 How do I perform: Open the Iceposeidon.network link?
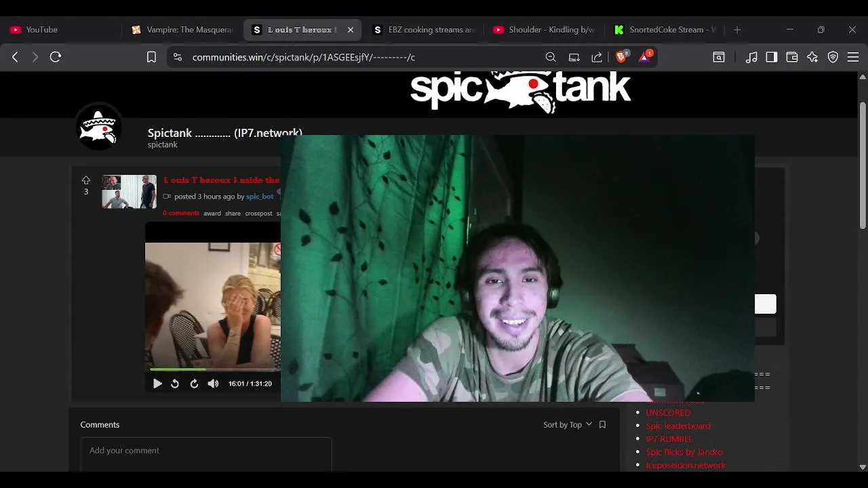pyautogui.click(x=686, y=465)
